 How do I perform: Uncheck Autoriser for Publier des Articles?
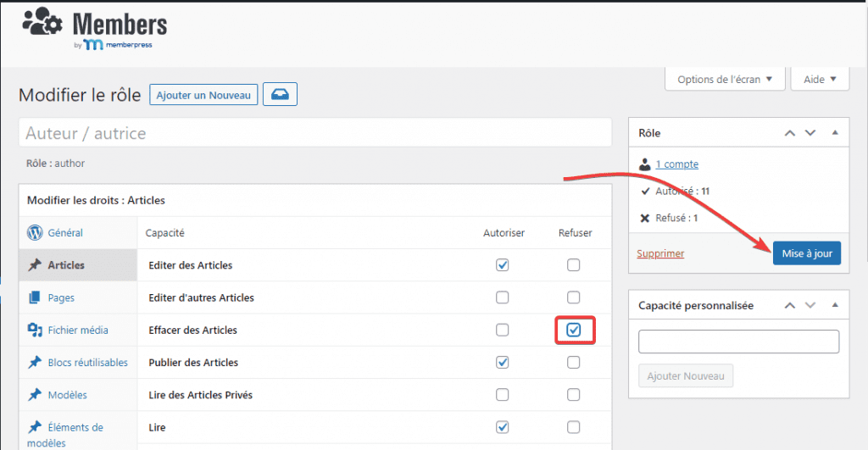tap(502, 362)
